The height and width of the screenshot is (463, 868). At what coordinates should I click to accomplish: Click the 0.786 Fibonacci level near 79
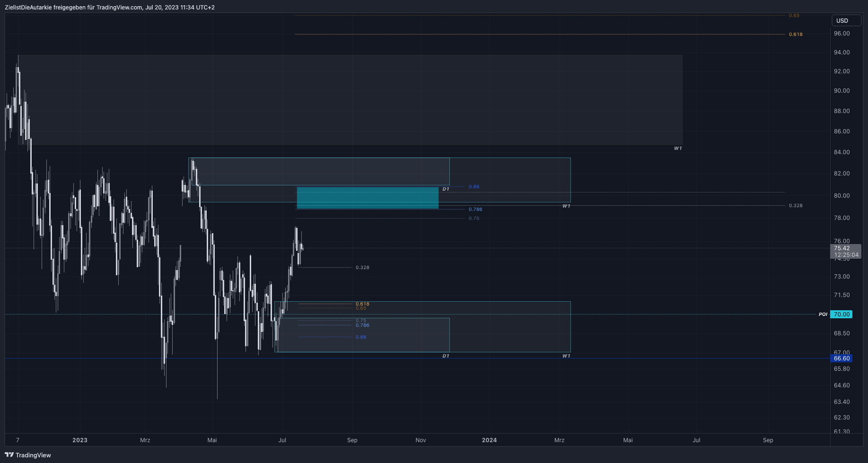(475, 210)
